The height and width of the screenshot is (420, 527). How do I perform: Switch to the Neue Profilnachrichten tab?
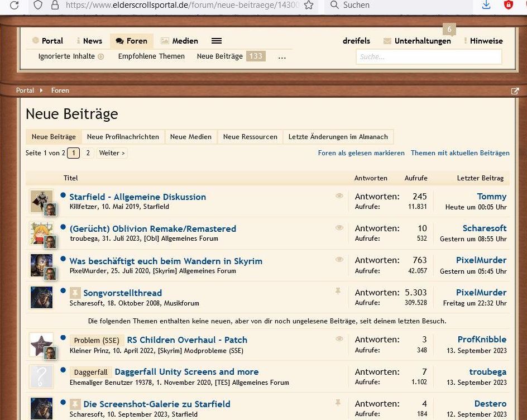click(123, 137)
